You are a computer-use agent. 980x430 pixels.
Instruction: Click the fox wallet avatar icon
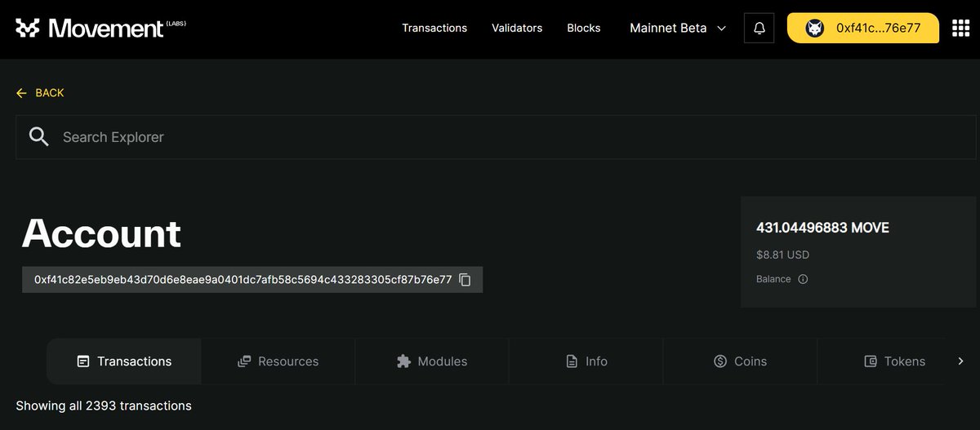coord(815,28)
